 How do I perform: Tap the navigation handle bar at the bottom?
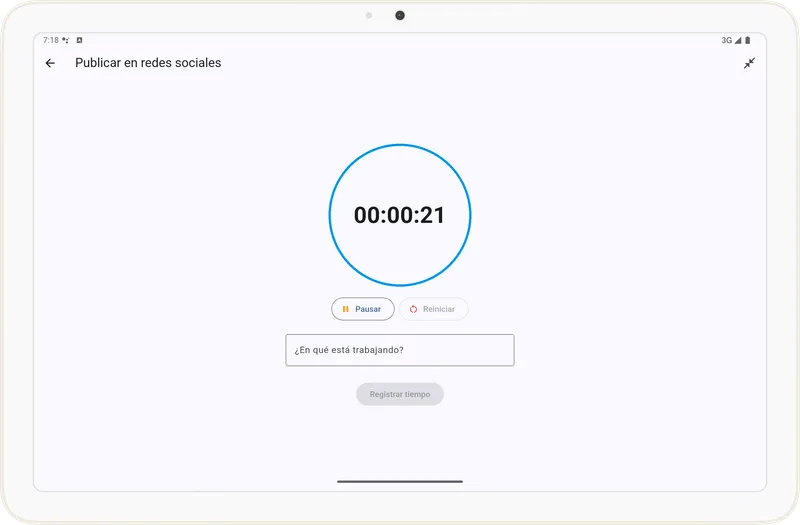[x=400, y=481]
